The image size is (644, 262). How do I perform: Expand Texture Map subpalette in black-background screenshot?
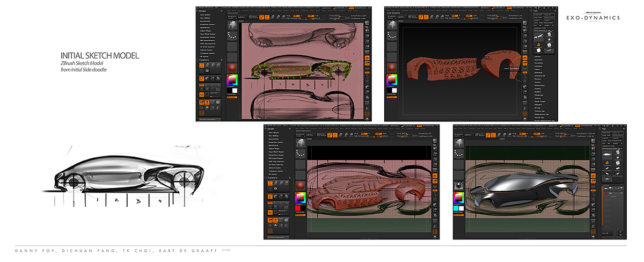tap(539, 111)
